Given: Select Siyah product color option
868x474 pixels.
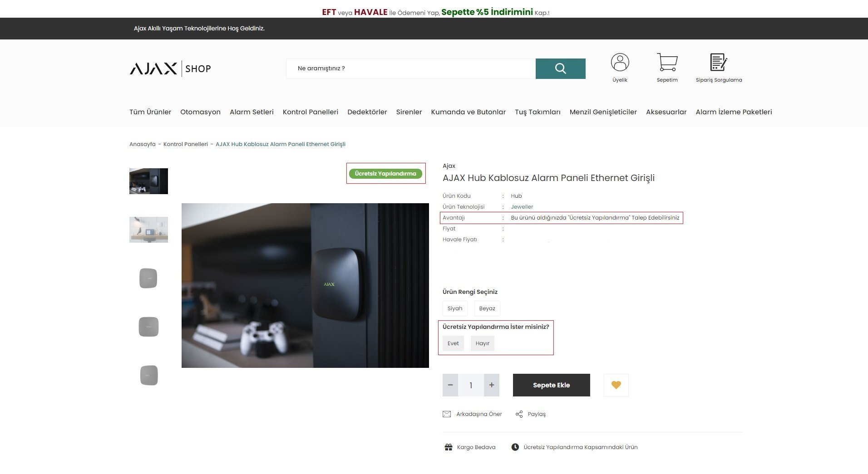Looking at the screenshot, I should pyautogui.click(x=454, y=308).
